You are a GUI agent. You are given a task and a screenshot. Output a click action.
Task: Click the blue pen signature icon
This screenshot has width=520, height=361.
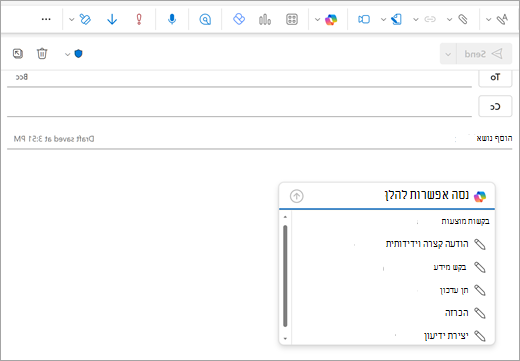[85, 19]
